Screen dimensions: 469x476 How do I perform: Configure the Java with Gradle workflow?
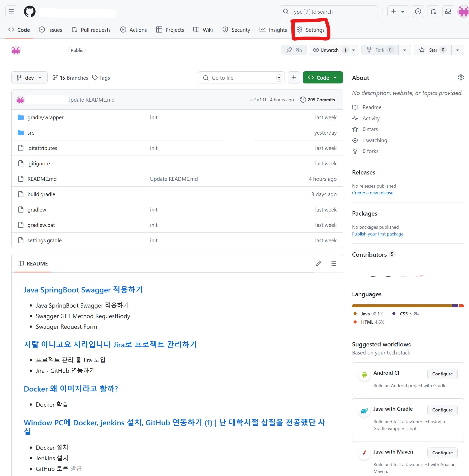pos(442,410)
